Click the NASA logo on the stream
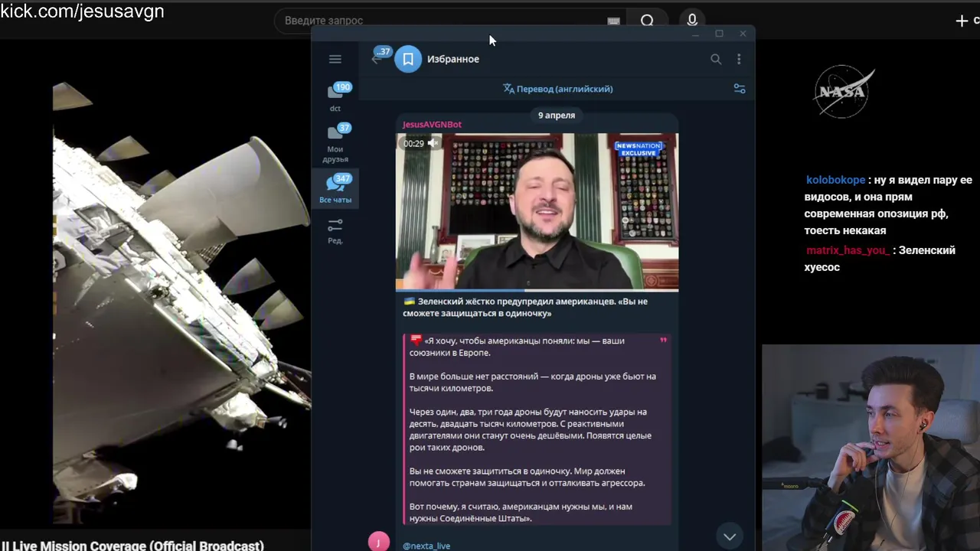Image resolution: width=980 pixels, height=551 pixels. [843, 92]
